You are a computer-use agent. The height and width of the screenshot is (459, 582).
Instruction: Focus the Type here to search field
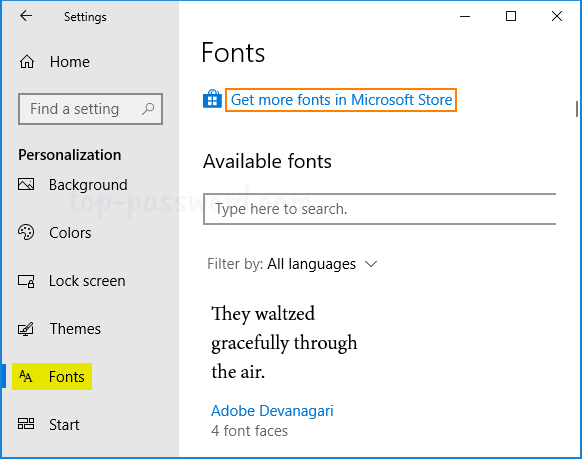point(379,209)
